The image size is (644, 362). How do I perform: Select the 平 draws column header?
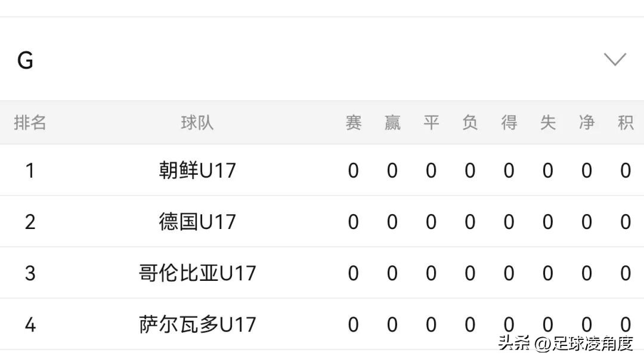[431, 122]
